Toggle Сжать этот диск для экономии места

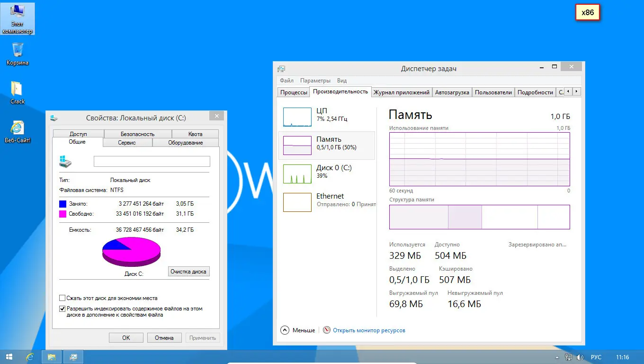click(62, 298)
